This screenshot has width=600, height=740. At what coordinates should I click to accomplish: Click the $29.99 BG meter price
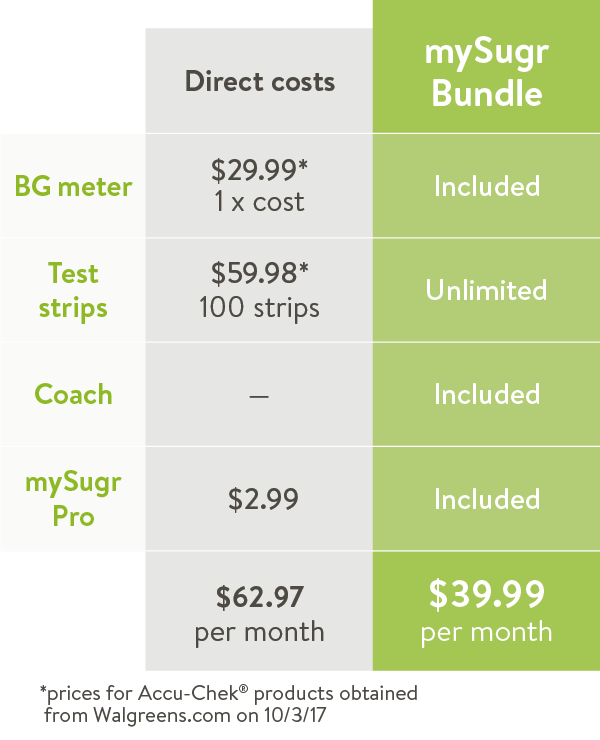tap(259, 170)
